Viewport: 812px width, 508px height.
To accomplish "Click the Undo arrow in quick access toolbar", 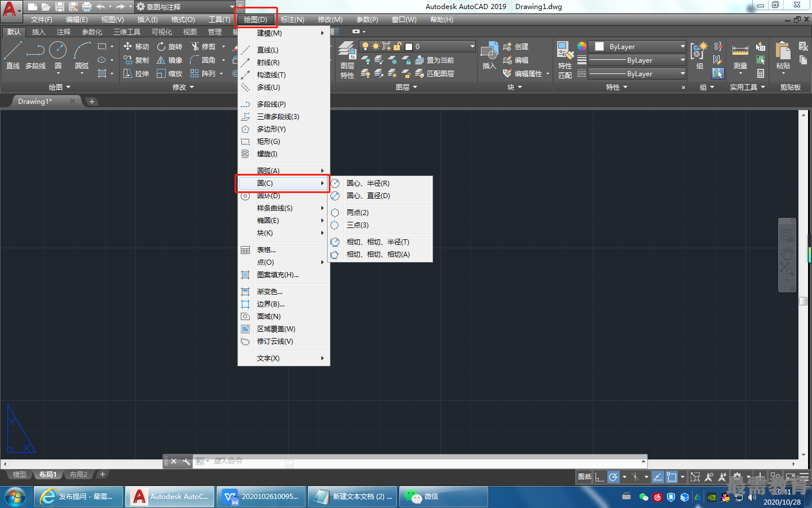I will (100, 7).
